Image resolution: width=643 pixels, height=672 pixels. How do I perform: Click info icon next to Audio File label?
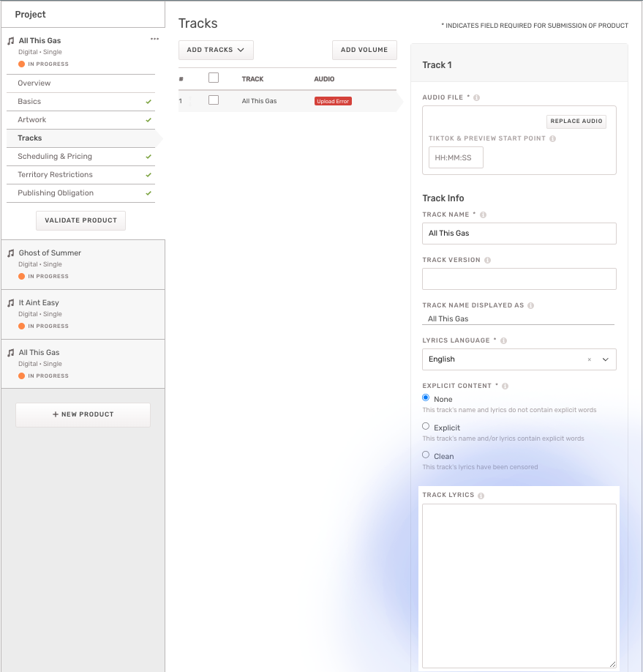tap(477, 97)
